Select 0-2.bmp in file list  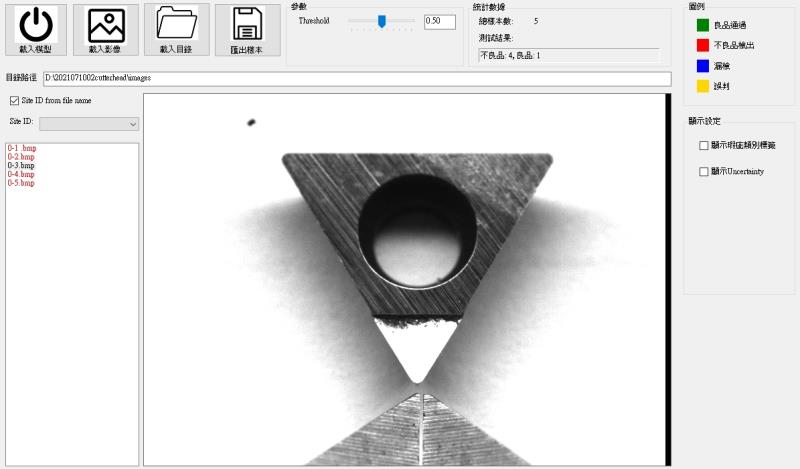tap(20, 157)
